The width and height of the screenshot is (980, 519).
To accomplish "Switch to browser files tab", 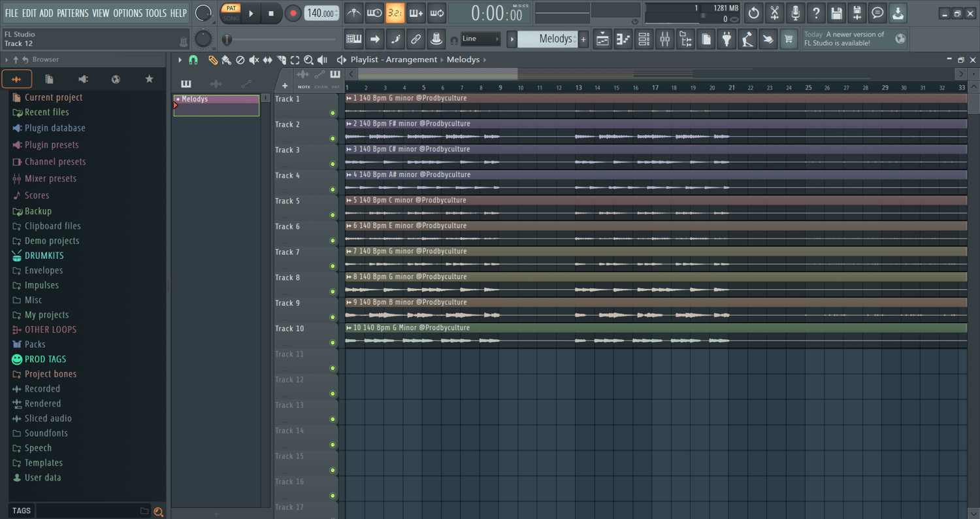I will tap(50, 79).
